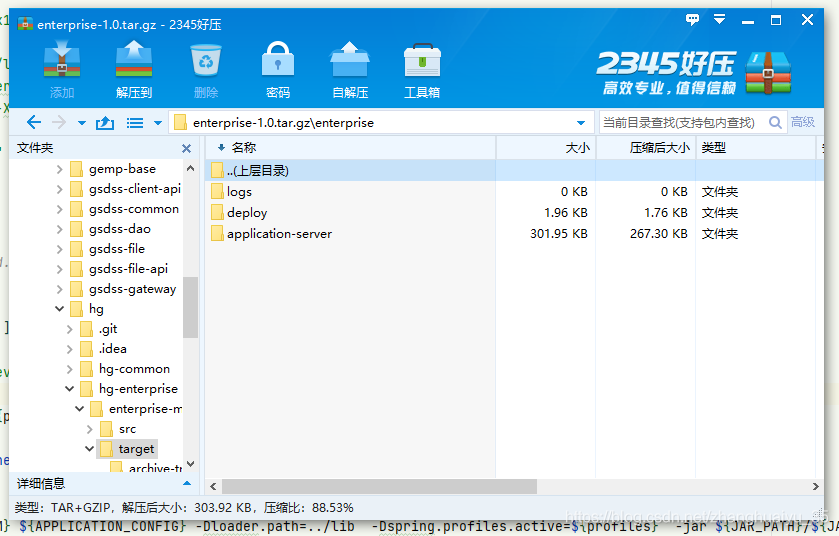Click the 添加 (Add) toolbar icon
The image size is (839, 536).
point(62,70)
